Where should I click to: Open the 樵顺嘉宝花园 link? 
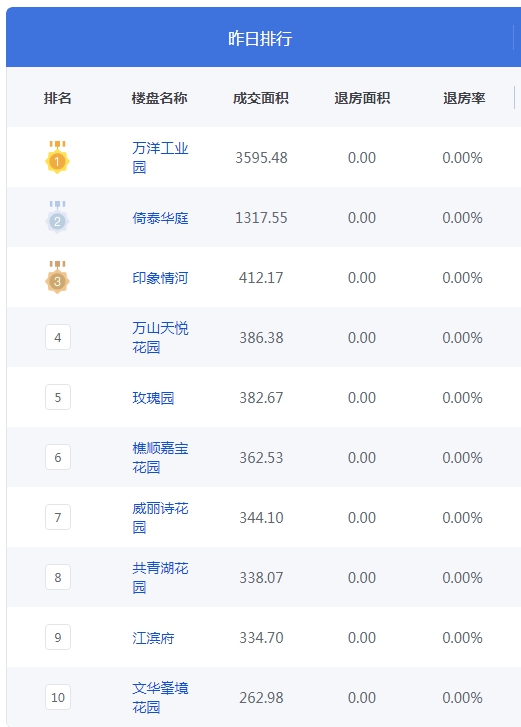pos(160,457)
